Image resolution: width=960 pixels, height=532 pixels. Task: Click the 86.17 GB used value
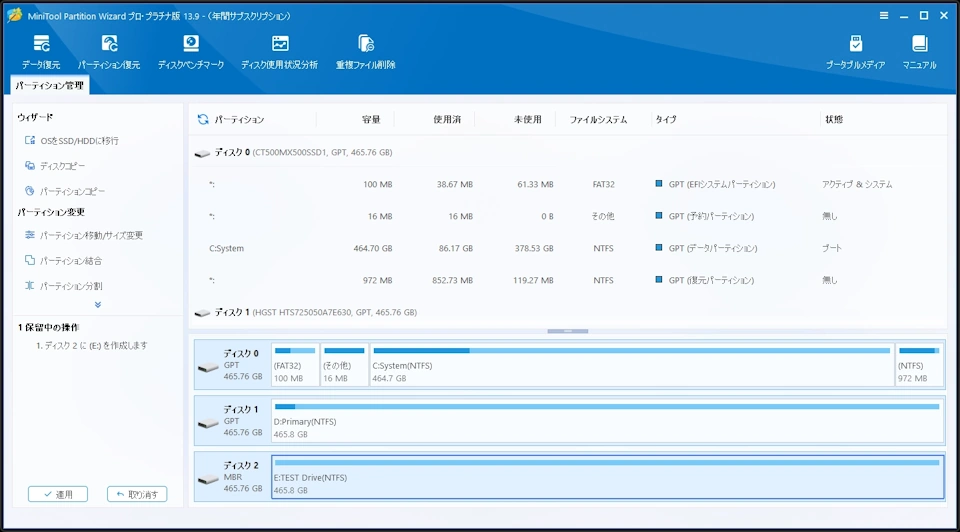pos(456,249)
